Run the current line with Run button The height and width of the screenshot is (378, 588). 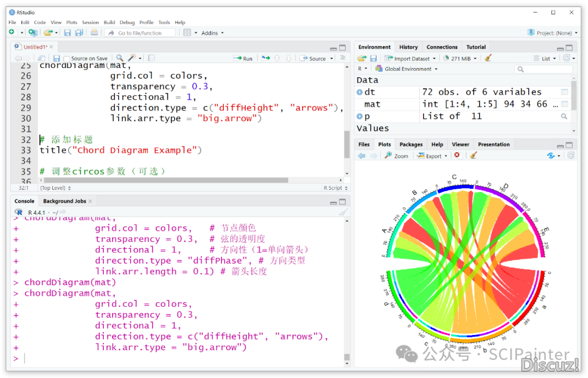pyautogui.click(x=243, y=58)
